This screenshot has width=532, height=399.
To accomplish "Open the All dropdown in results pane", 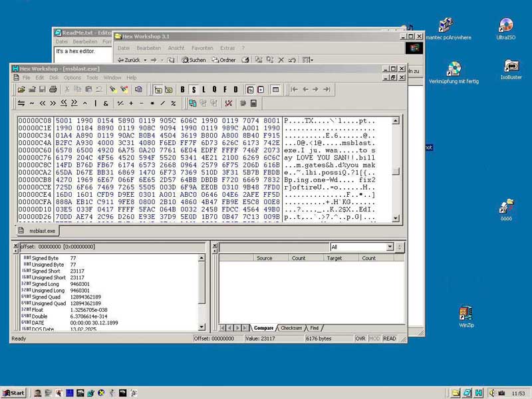I will [x=390, y=247].
